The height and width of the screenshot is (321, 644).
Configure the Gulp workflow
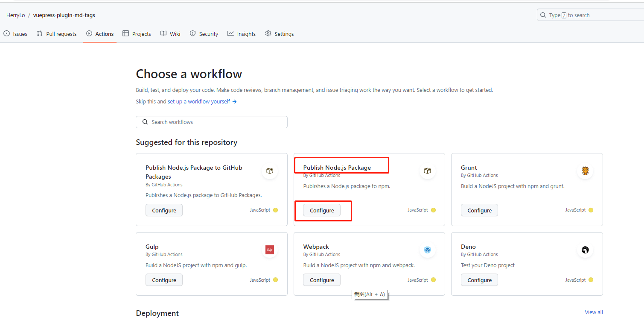point(164,280)
